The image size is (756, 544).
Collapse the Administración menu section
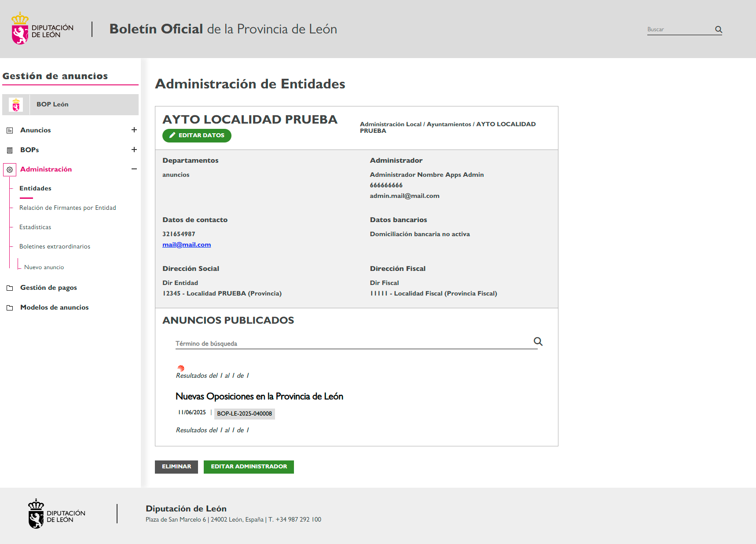(134, 169)
